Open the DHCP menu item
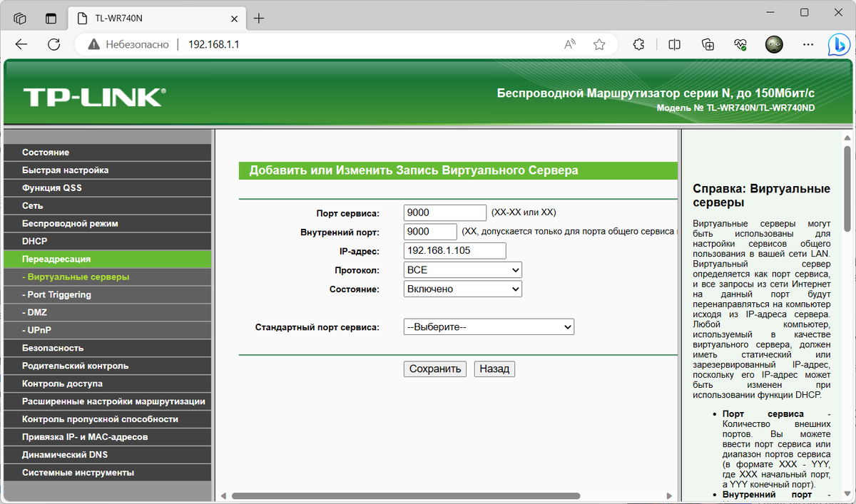This screenshot has width=856, height=504. click(108, 242)
